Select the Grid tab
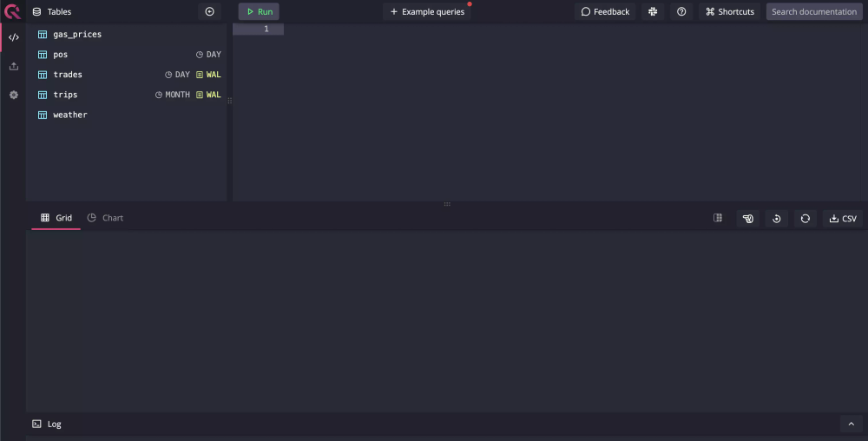 tap(56, 218)
